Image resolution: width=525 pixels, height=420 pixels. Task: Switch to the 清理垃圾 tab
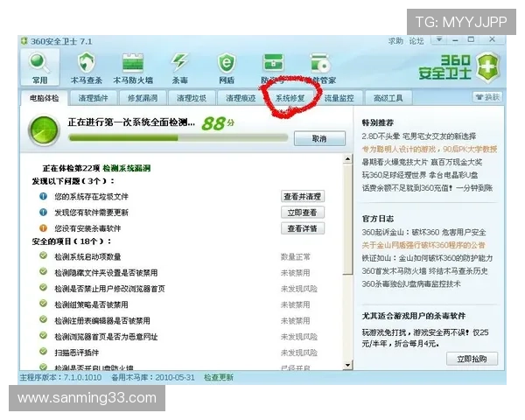[192, 98]
